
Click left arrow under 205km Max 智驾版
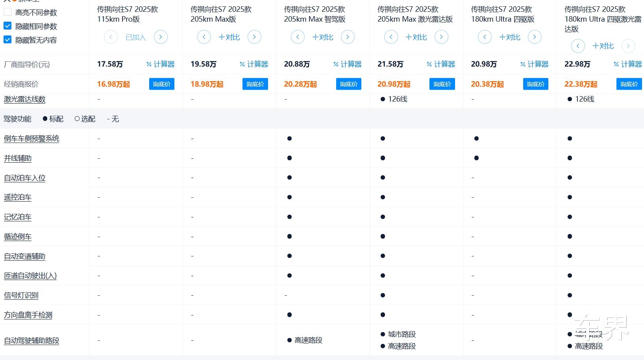tap(298, 37)
